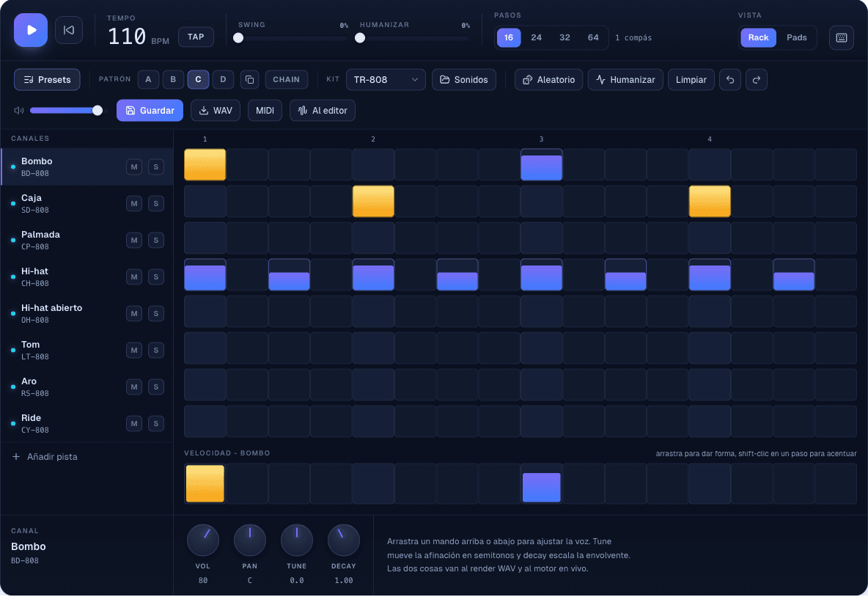Mute the Bombo channel

pyautogui.click(x=134, y=166)
